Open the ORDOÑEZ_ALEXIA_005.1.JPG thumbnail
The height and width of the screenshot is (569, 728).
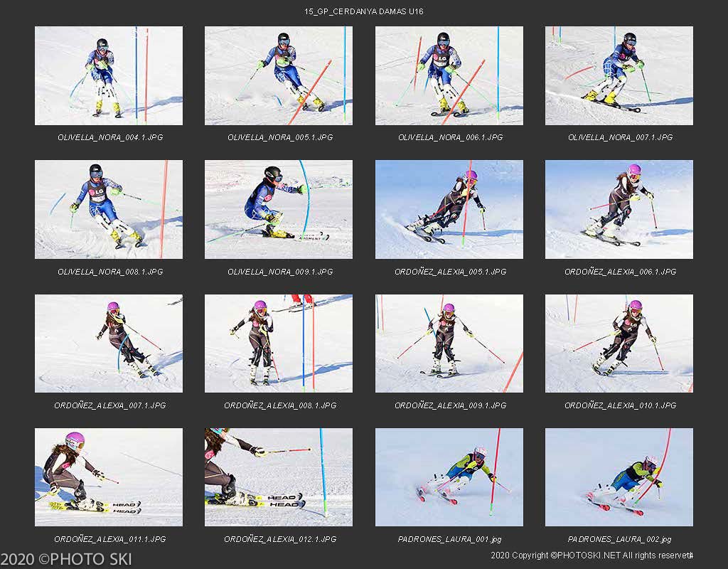[x=449, y=209]
